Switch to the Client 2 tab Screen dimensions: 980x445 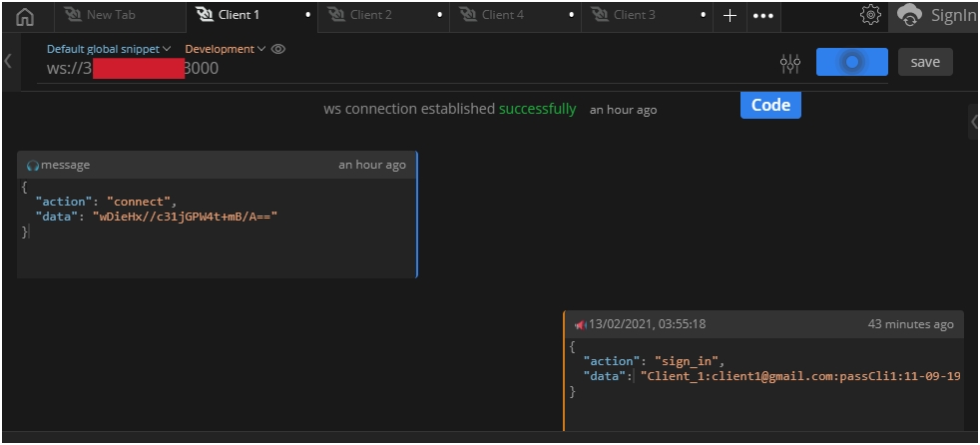[x=384, y=16]
